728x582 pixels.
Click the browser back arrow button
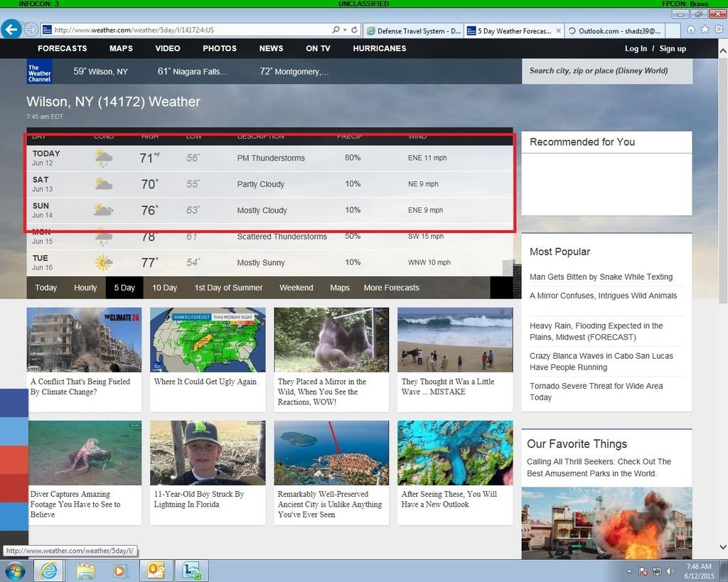(x=11, y=30)
